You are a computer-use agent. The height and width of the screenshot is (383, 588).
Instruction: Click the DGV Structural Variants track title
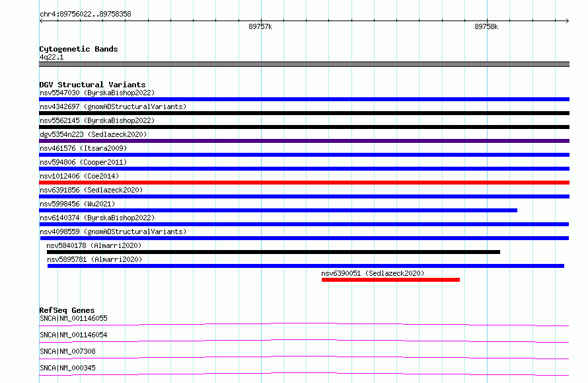coord(92,85)
